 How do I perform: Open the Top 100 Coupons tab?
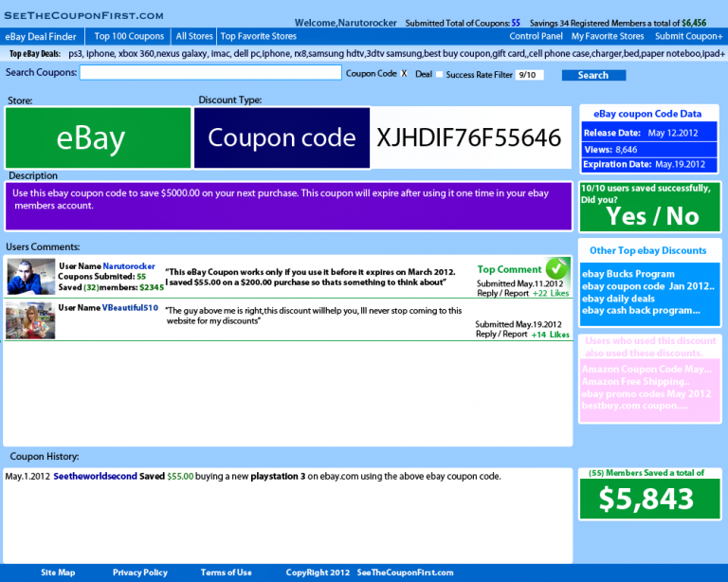pos(129,36)
